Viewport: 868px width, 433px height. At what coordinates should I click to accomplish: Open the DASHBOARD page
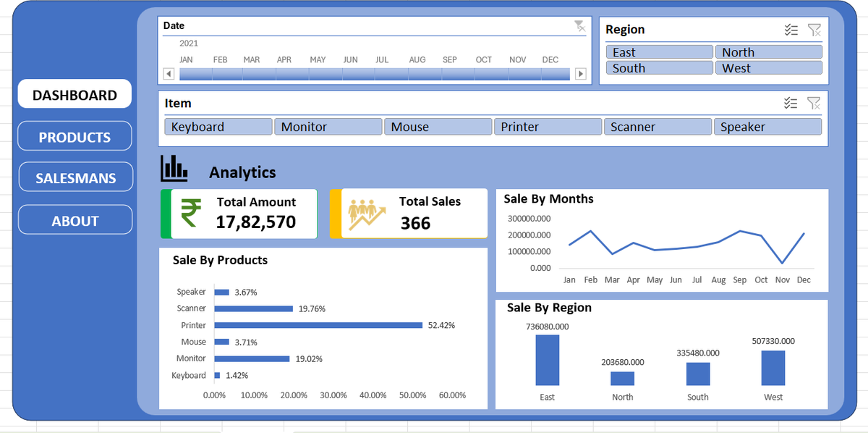pos(75,94)
